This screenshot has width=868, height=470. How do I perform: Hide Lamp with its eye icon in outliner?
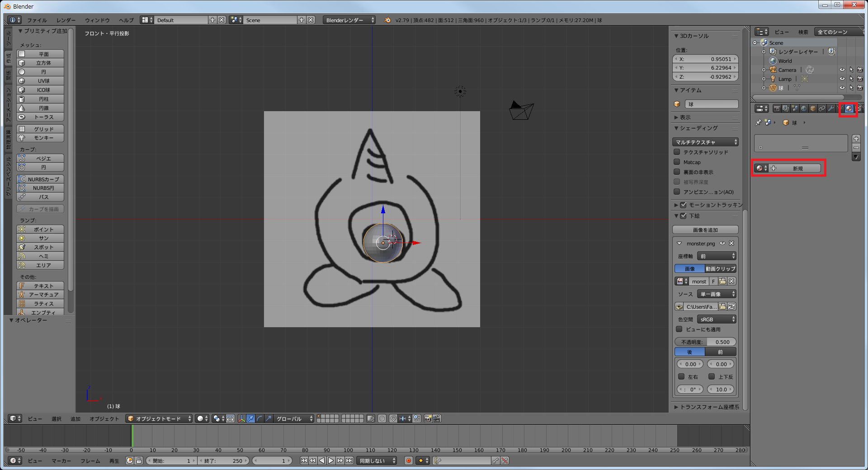click(x=842, y=79)
